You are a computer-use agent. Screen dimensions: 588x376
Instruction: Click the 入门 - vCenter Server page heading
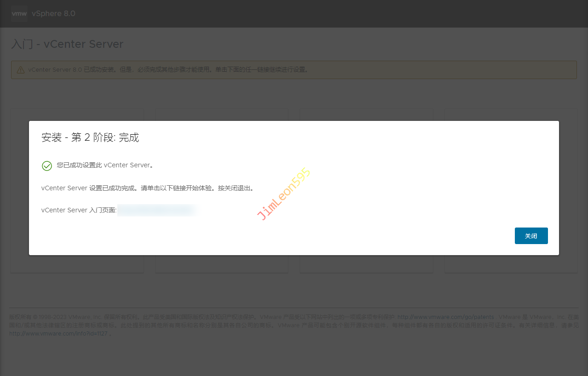pos(67,44)
